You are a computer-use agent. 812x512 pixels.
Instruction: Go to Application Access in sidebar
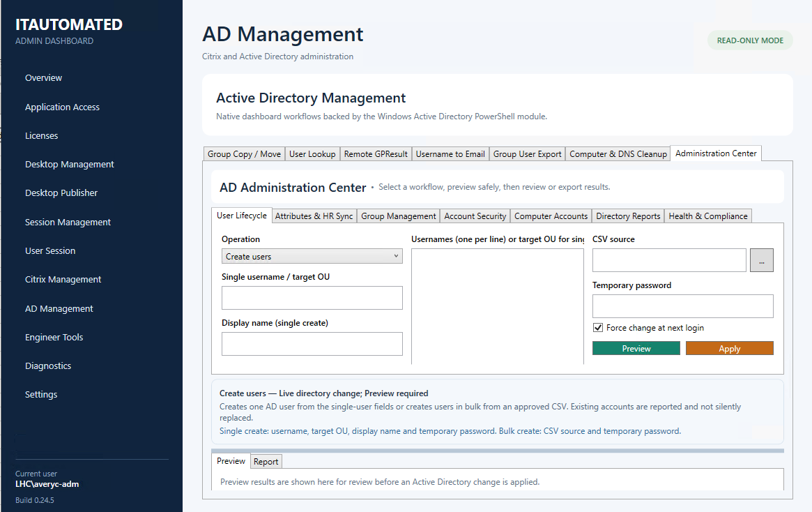pos(62,107)
